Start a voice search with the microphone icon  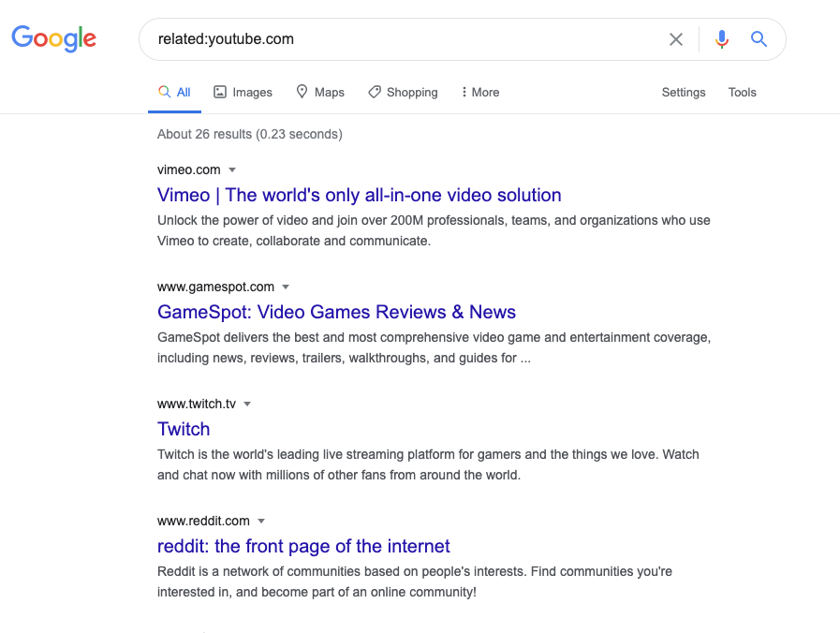point(721,39)
